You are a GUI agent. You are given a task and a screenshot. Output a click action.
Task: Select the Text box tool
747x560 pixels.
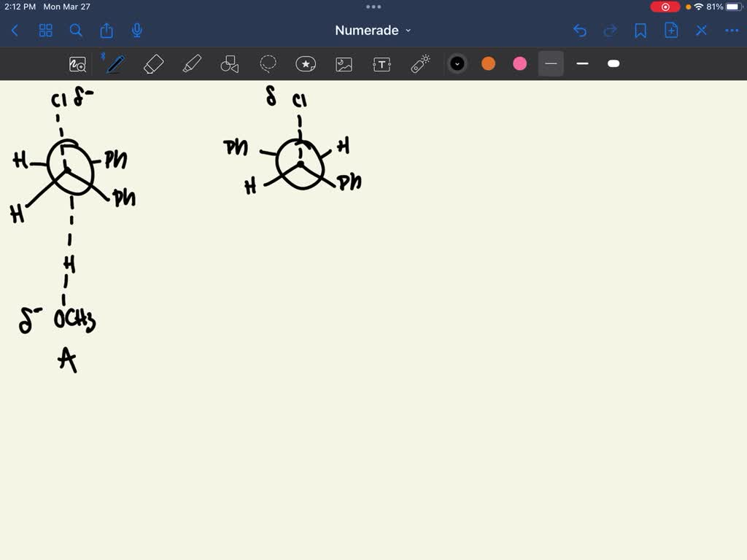click(382, 64)
